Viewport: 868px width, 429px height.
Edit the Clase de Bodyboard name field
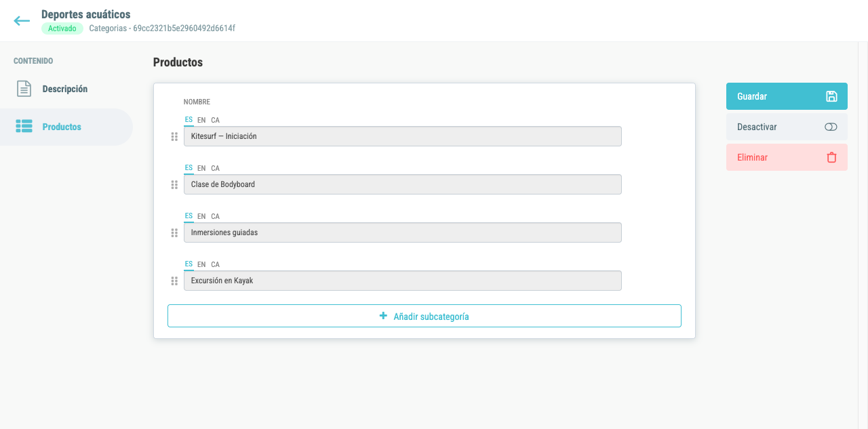403,184
